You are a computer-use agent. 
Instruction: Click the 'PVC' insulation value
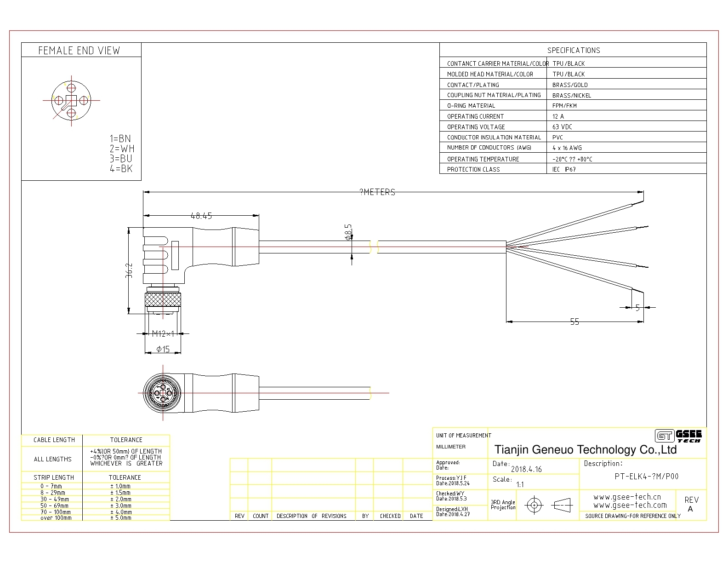[557, 138]
